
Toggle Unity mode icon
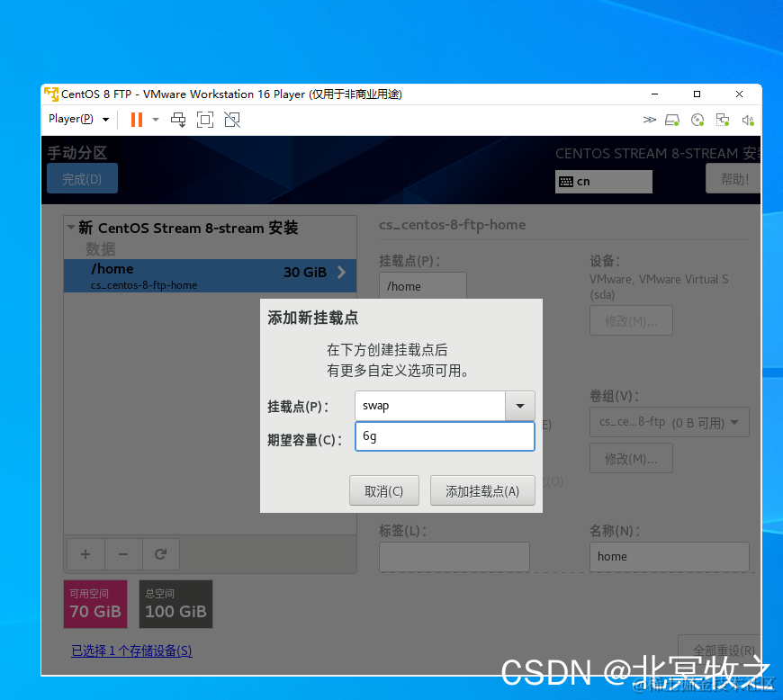pos(232,120)
